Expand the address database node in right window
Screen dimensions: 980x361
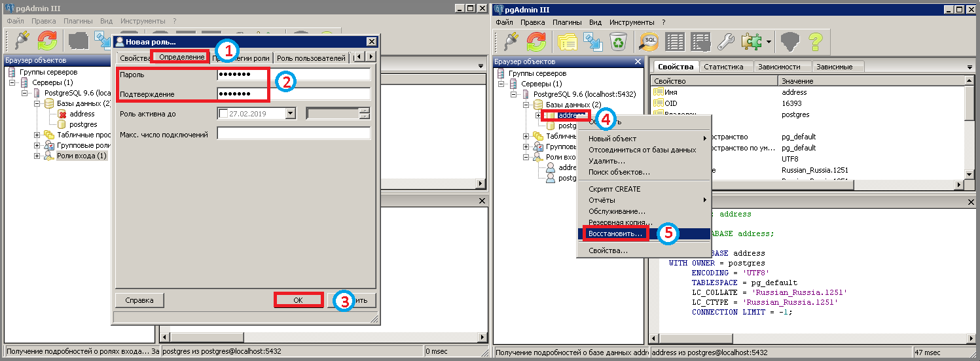pyautogui.click(x=538, y=115)
